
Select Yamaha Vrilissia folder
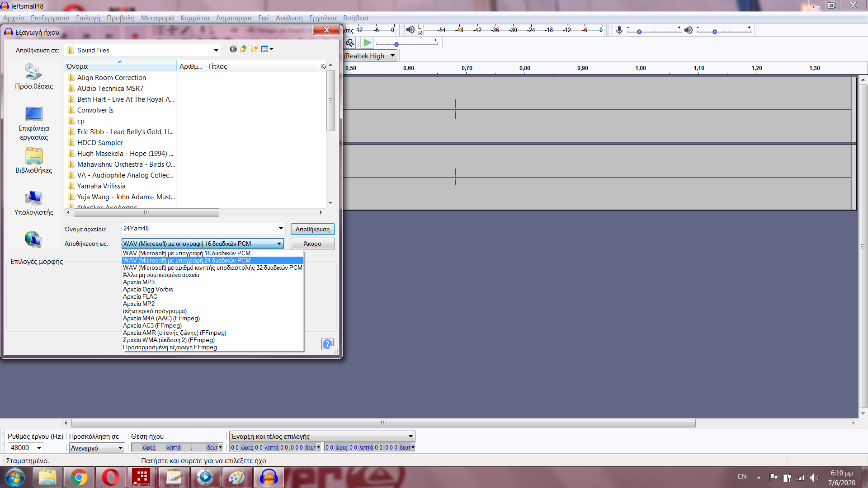[x=97, y=186]
